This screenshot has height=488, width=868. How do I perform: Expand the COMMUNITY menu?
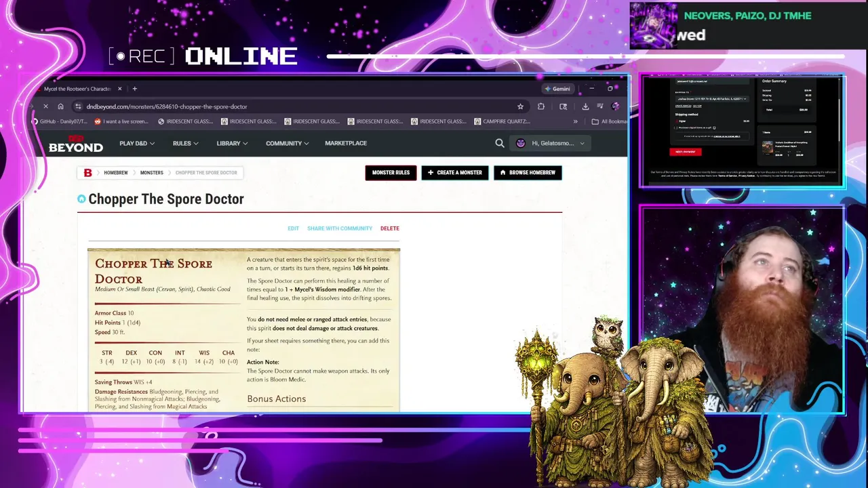click(x=288, y=143)
